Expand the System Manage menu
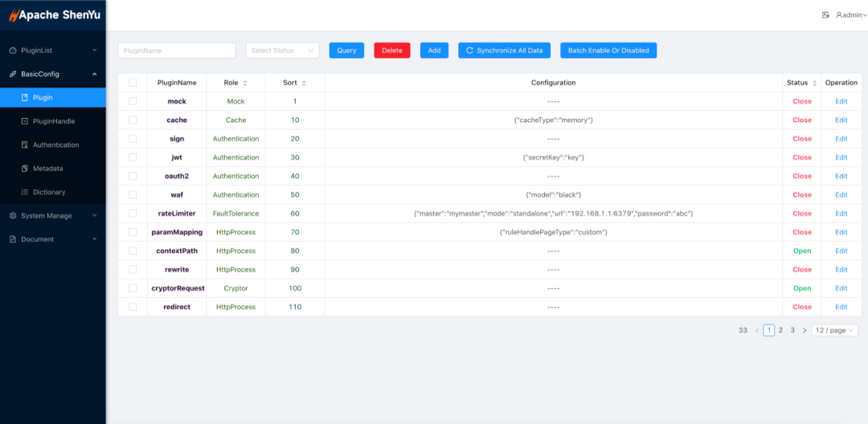This screenshot has width=868, height=424. pos(53,216)
